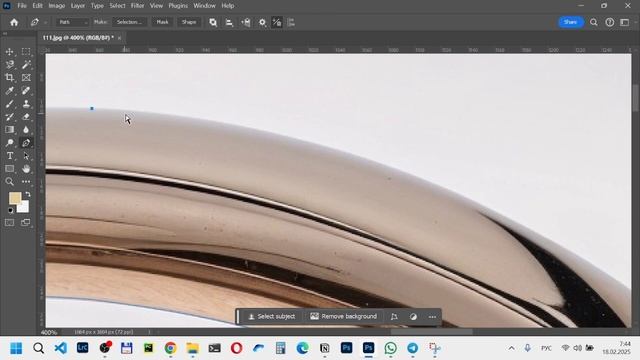Open WhatsApp from taskbar
The image size is (640, 360).
(x=391, y=348)
